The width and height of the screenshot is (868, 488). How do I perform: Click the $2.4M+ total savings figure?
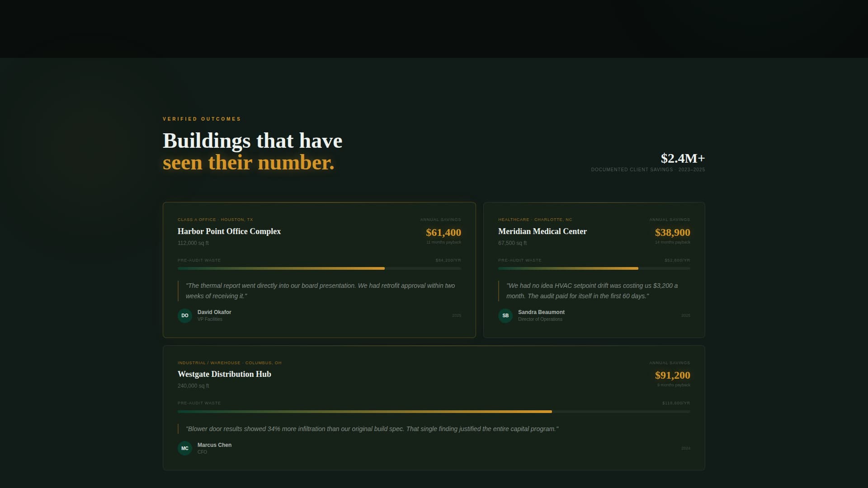pos(683,158)
